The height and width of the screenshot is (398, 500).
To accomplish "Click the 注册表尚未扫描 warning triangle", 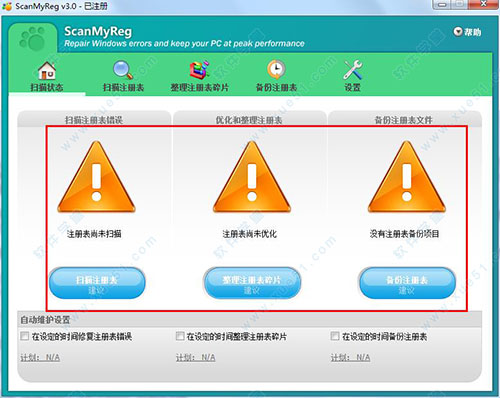I will [97, 177].
